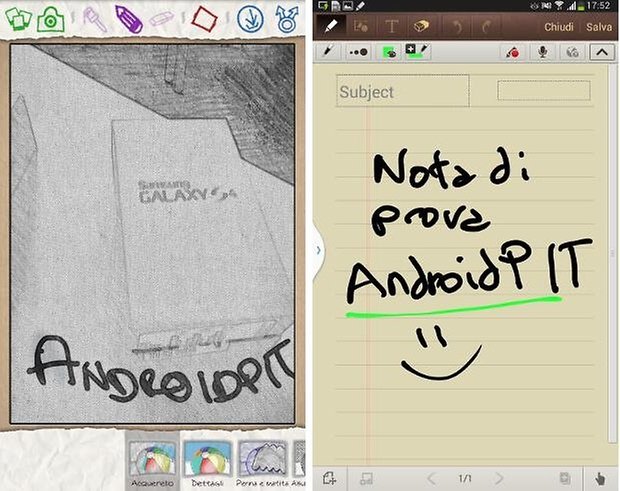Tap the sketch recording red dot icon

point(512,52)
